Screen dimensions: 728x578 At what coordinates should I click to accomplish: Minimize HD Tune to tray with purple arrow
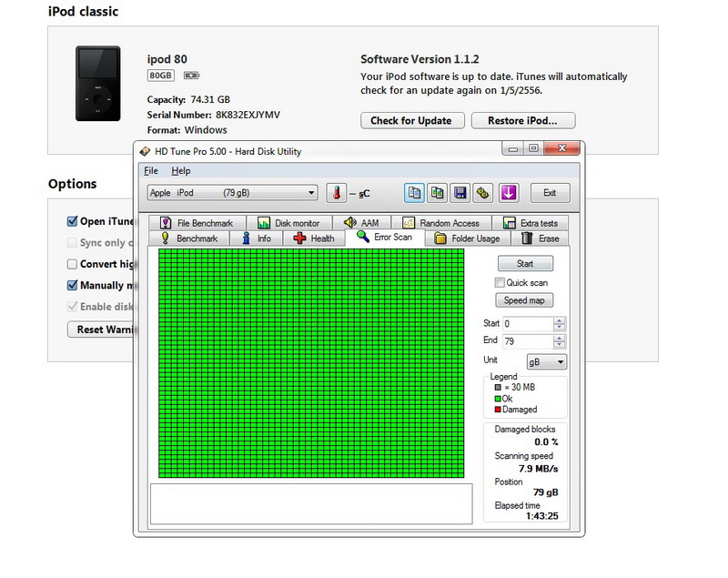click(x=509, y=193)
